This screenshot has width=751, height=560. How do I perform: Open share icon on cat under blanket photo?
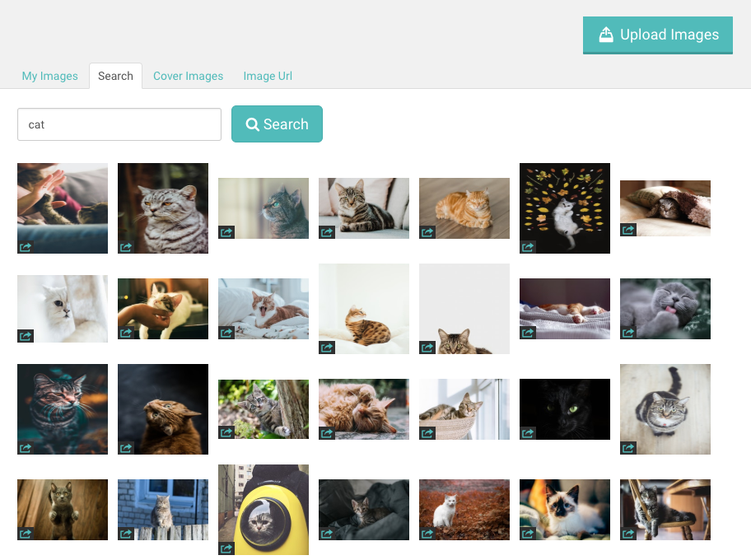click(x=628, y=230)
